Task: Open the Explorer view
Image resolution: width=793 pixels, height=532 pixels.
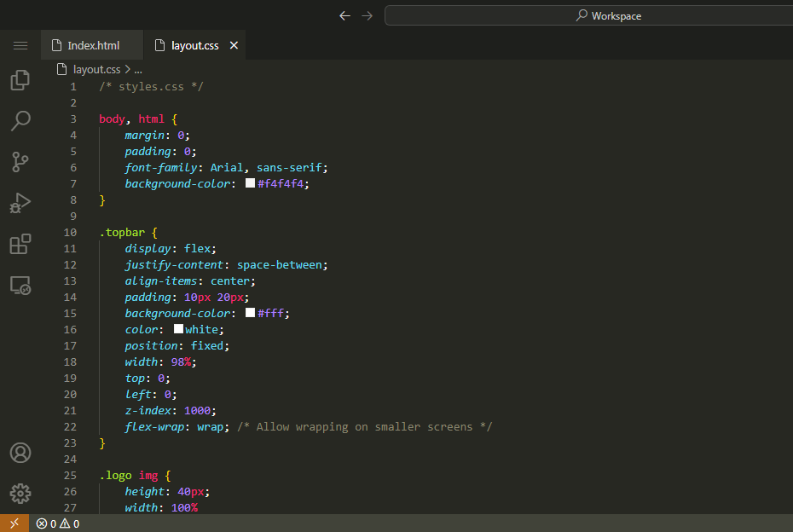Action: point(20,80)
